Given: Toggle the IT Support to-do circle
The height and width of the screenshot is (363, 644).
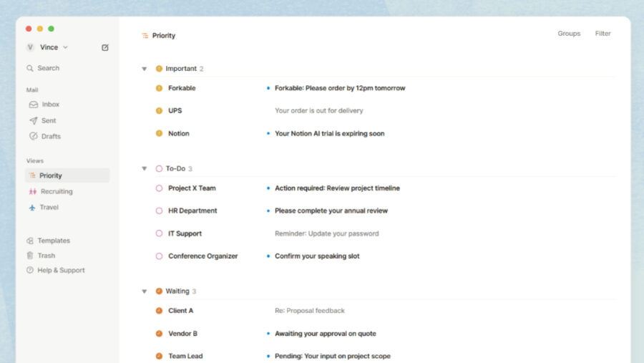Looking at the screenshot, I should pyautogui.click(x=159, y=233).
